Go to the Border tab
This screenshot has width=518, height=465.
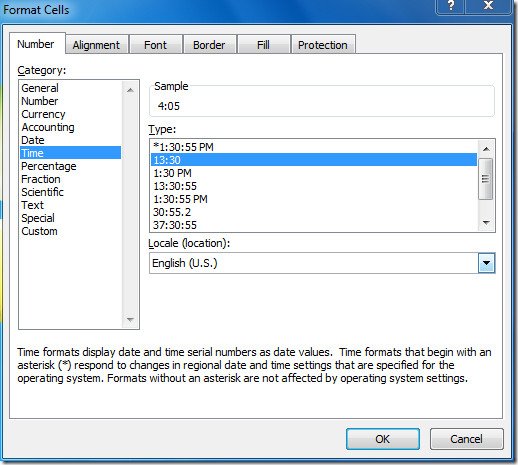tap(209, 45)
